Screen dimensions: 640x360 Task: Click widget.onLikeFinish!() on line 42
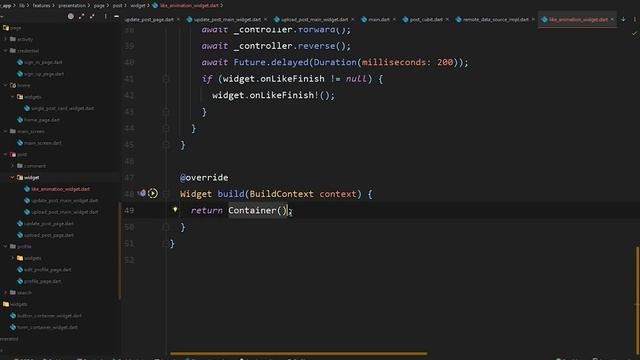pyautogui.click(x=273, y=95)
